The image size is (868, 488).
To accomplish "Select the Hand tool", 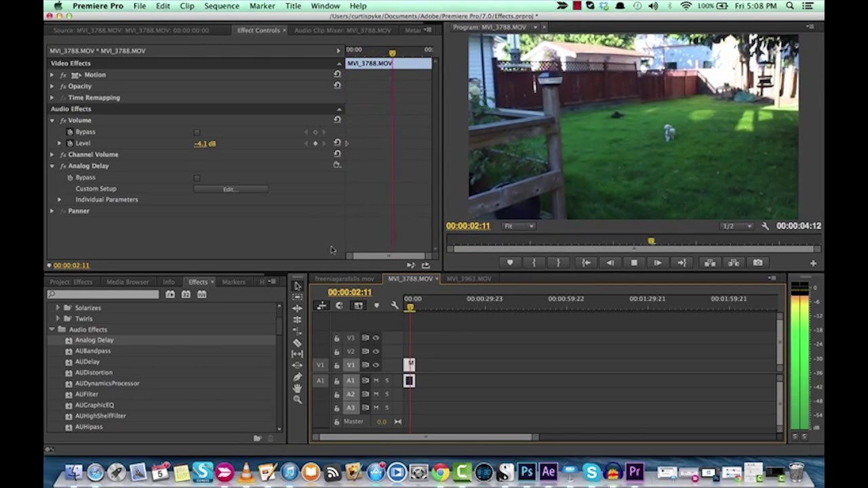I will click(x=297, y=388).
